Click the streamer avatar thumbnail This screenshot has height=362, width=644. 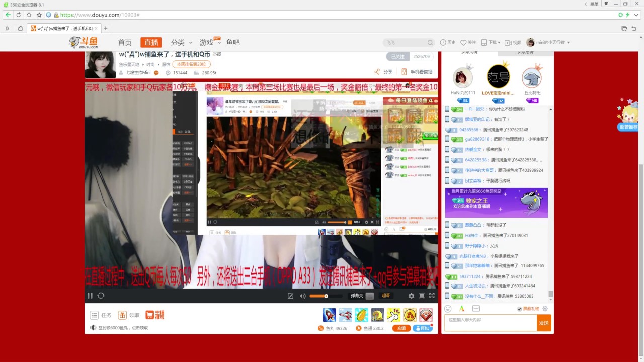click(x=100, y=64)
